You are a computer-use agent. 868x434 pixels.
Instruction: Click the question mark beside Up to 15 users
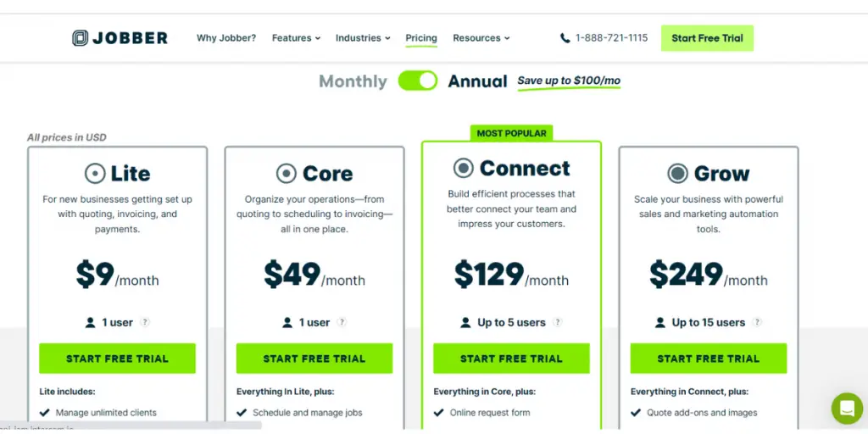[757, 322]
